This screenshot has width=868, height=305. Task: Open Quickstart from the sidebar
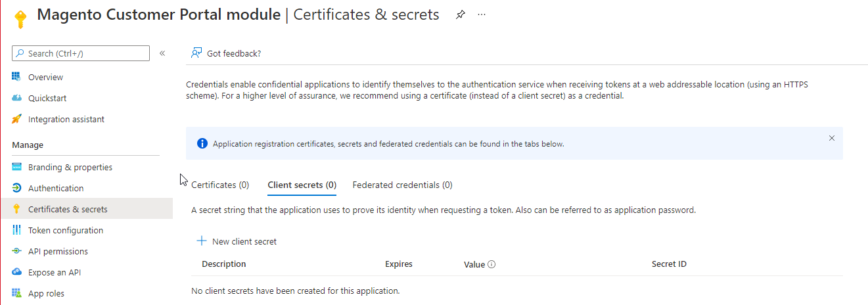47,99
